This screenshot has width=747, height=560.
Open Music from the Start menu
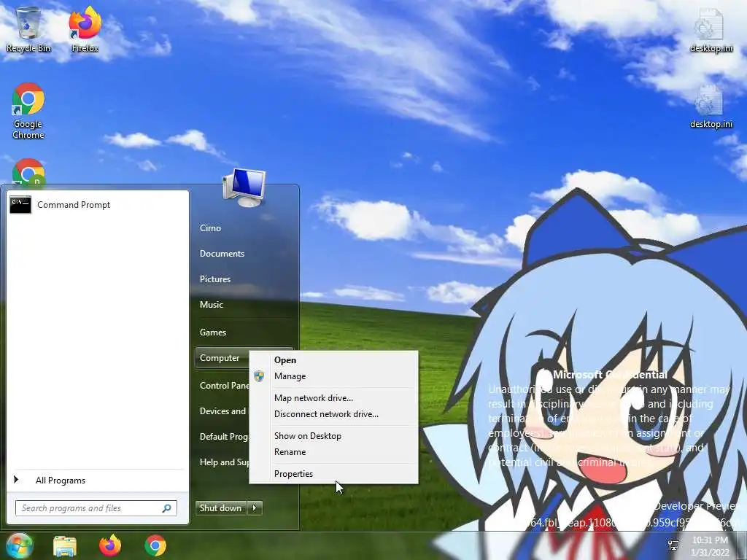[x=211, y=305]
